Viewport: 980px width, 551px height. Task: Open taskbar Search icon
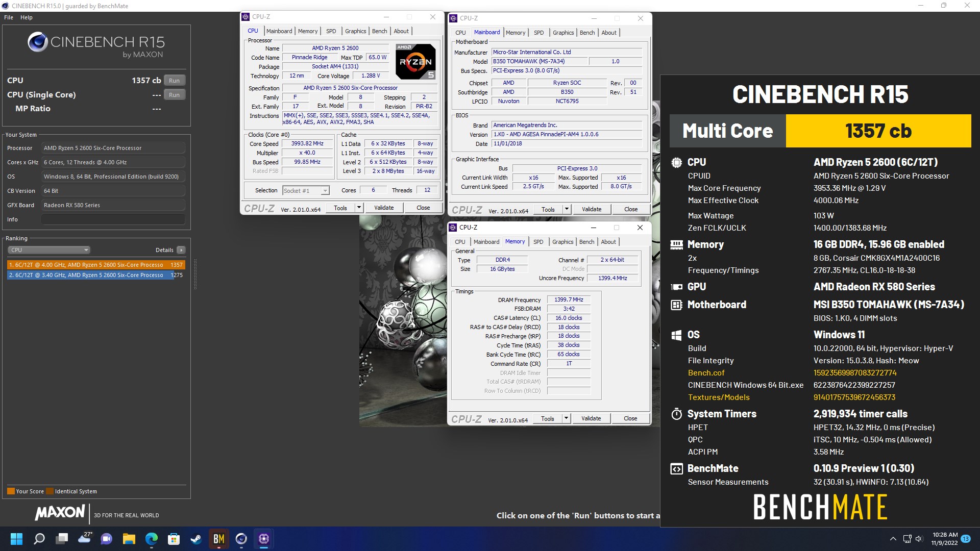[x=39, y=539]
